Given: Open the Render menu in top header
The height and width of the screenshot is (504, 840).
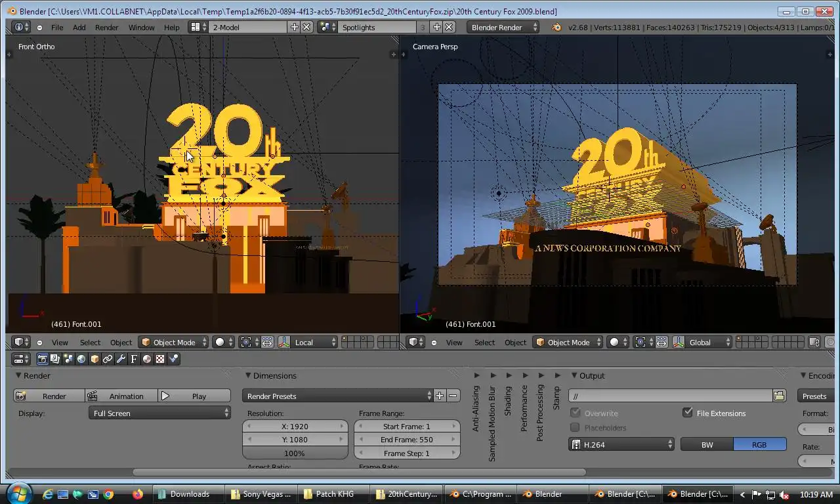Looking at the screenshot, I should (106, 27).
